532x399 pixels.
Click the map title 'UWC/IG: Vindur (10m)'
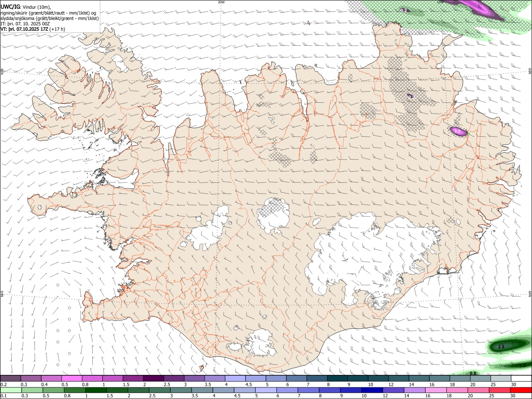click(26, 7)
